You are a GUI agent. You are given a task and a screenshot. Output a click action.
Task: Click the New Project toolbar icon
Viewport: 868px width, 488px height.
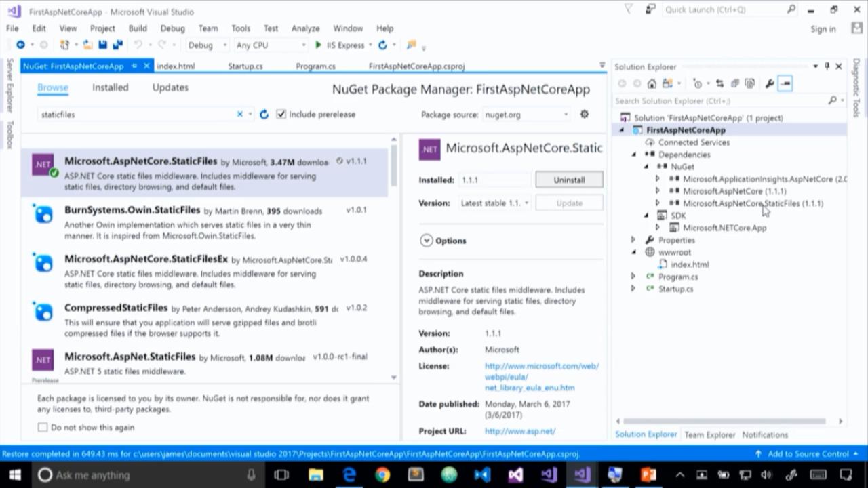coord(64,45)
